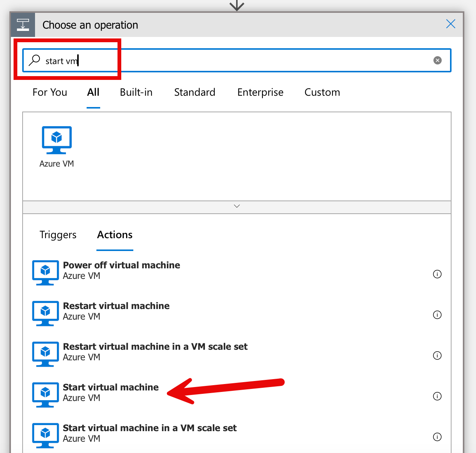Close the Choose an operation dialog

pos(450,24)
